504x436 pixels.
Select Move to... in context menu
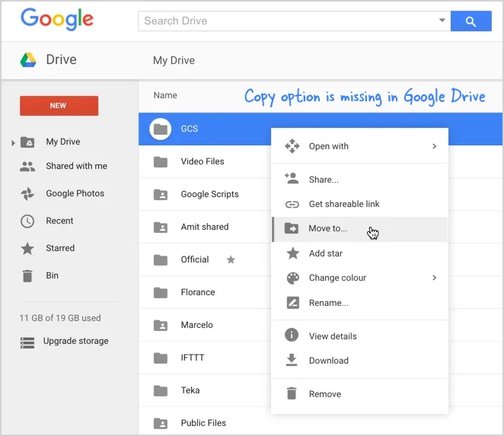pos(327,228)
